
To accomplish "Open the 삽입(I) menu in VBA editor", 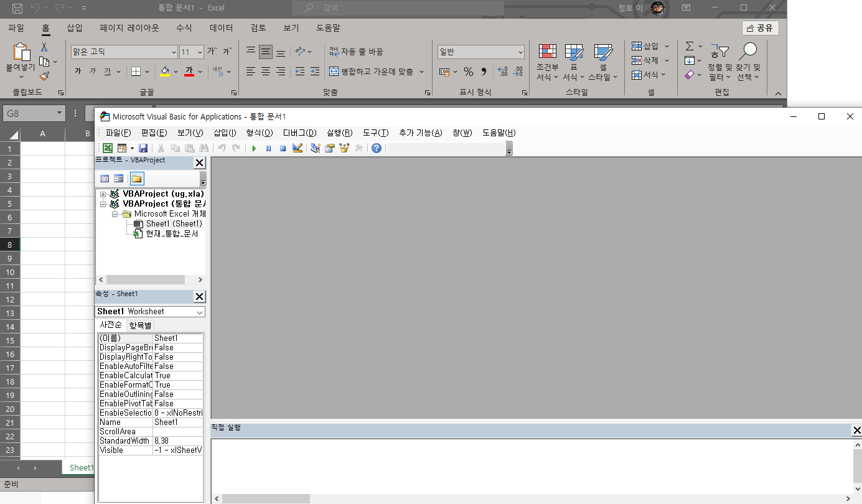I will pyautogui.click(x=225, y=133).
